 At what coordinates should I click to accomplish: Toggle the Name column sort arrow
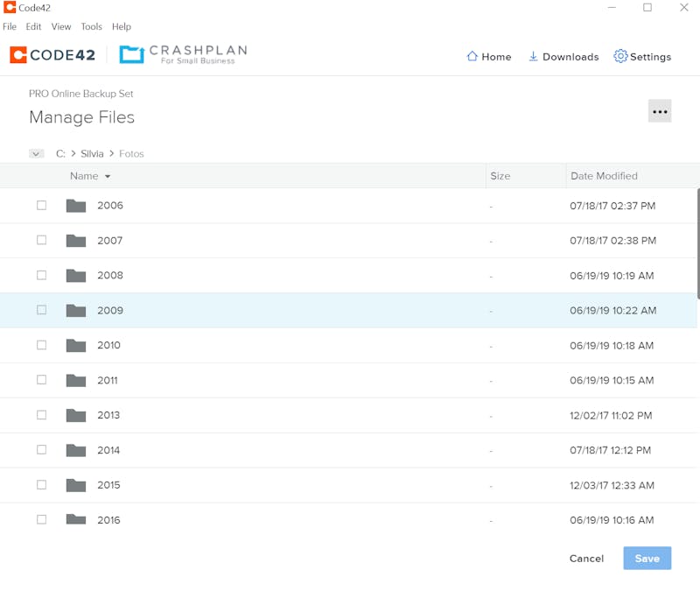click(x=108, y=177)
